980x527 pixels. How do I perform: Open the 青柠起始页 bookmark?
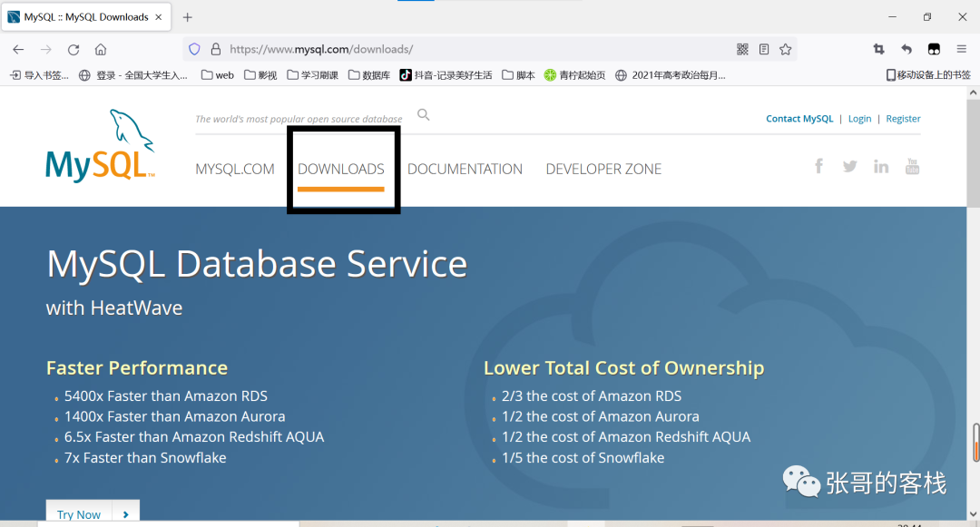[574, 75]
